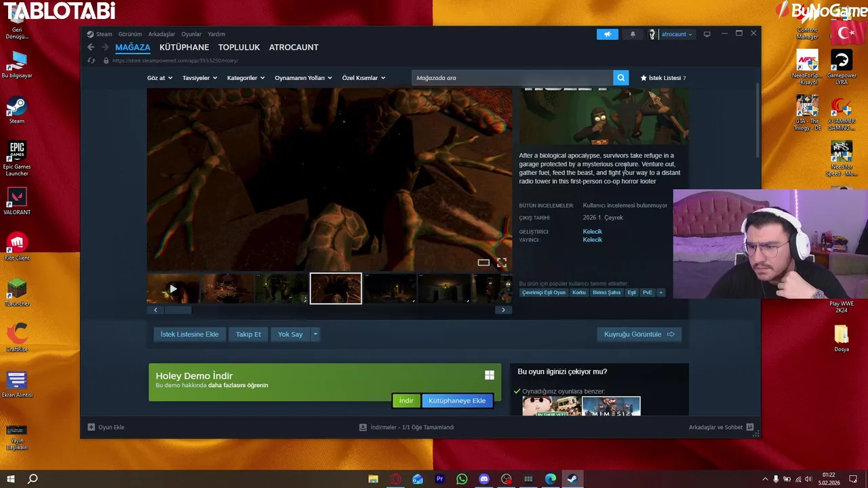Open the Oyunlar menu
This screenshot has height=488, width=868.
click(191, 34)
